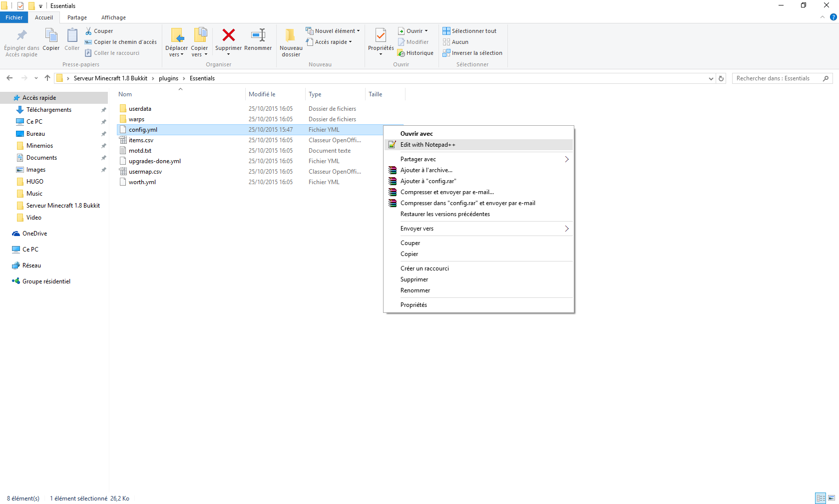Switch to the Partage tab
Viewport: 839px width, 504px height.
(x=77, y=17)
